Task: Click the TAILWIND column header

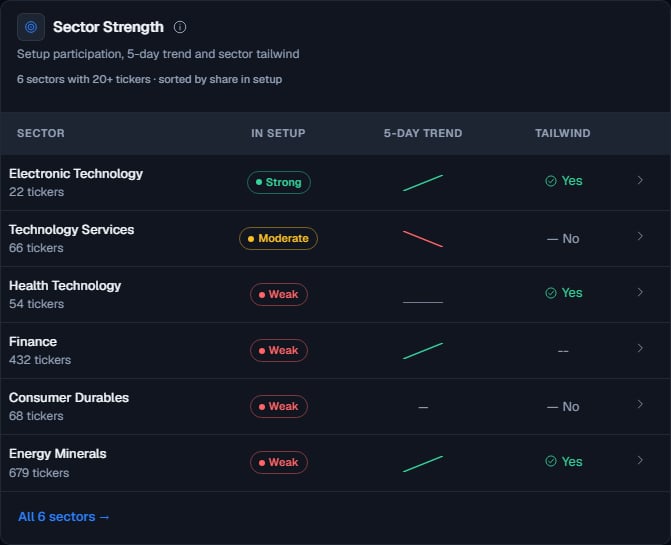Action: coord(563,133)
